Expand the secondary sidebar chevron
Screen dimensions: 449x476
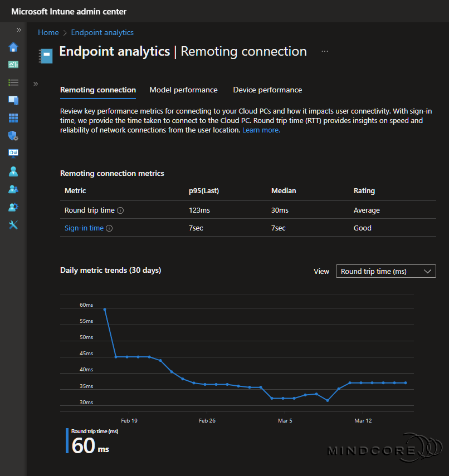pyautogui.click(x=35, y=84)
